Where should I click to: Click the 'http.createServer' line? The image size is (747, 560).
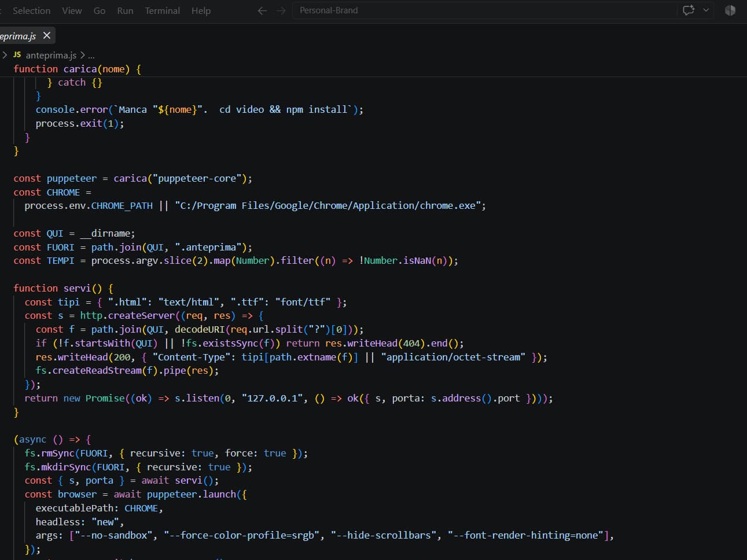click(144, 315)
